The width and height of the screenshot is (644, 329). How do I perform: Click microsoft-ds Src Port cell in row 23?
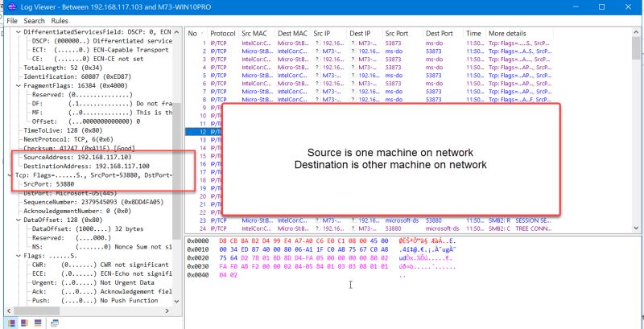402,220
